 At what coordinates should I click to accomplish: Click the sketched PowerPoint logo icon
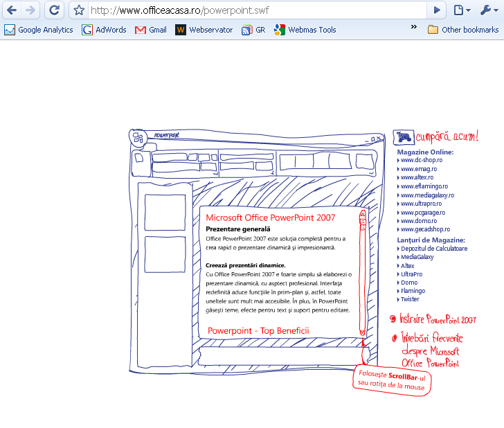coord(138,138)
